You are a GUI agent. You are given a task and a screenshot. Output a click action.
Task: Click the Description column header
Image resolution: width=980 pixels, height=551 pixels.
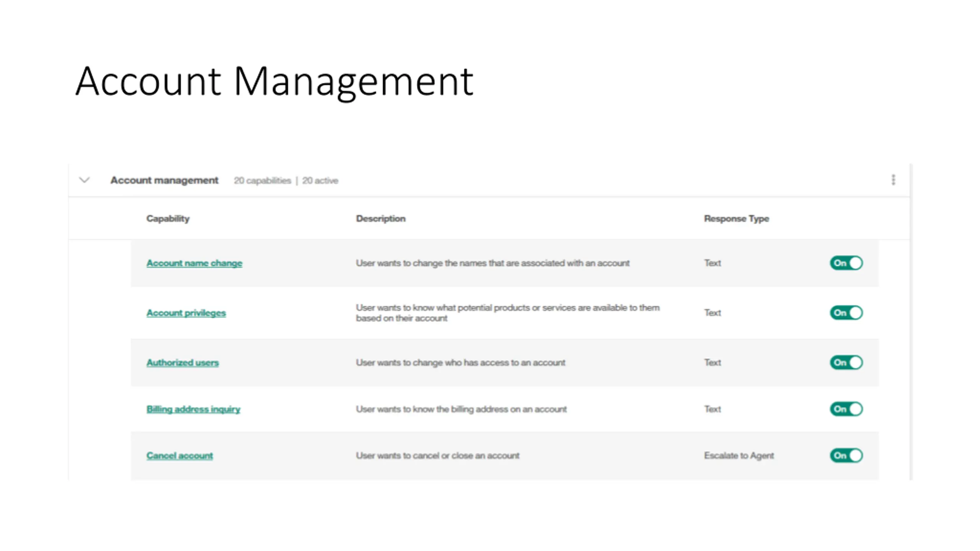click(381, 219)
